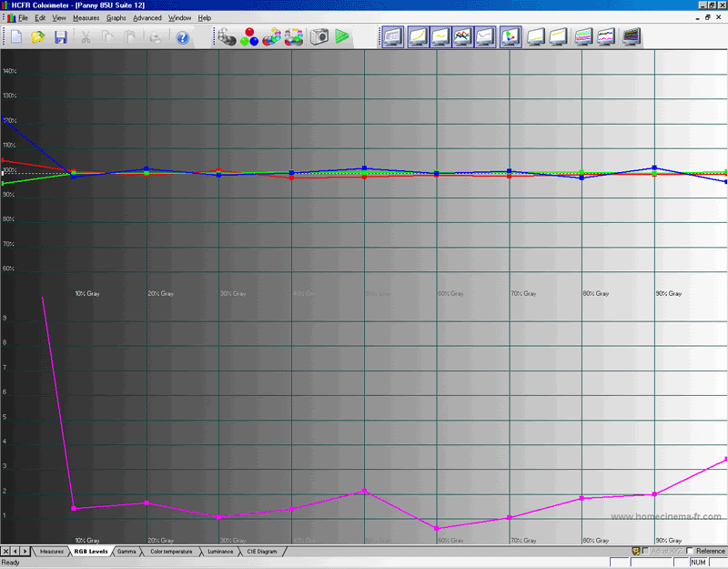Screen dimensions: 728x569
Task: Open the CIE Diagram tab
Action: coord(262,552)
